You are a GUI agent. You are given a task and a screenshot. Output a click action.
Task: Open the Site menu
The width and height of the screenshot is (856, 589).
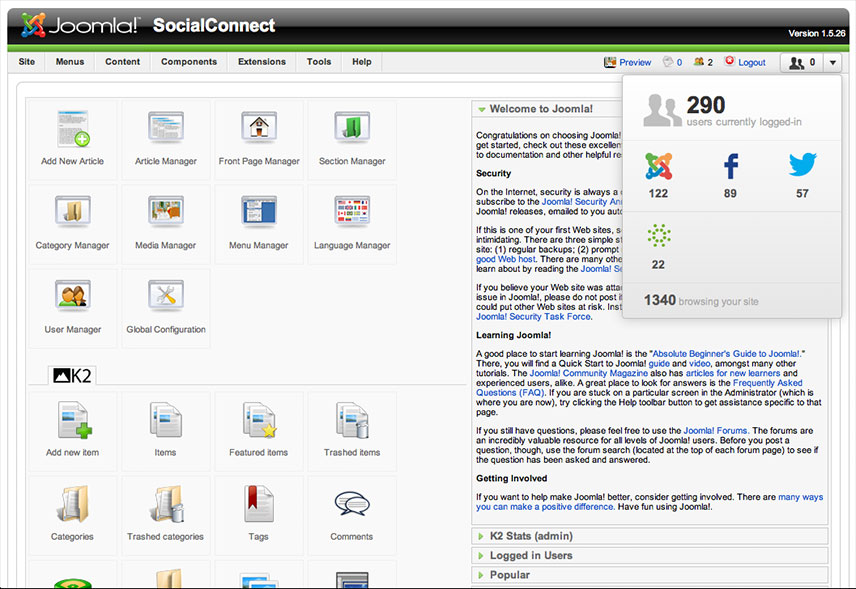[27, 62]
